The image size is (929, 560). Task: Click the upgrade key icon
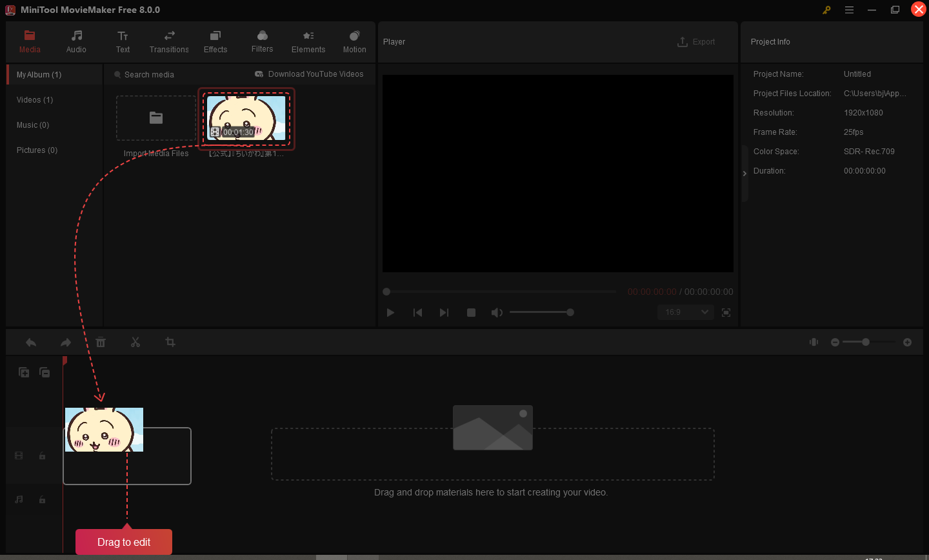tap(826, 10)
